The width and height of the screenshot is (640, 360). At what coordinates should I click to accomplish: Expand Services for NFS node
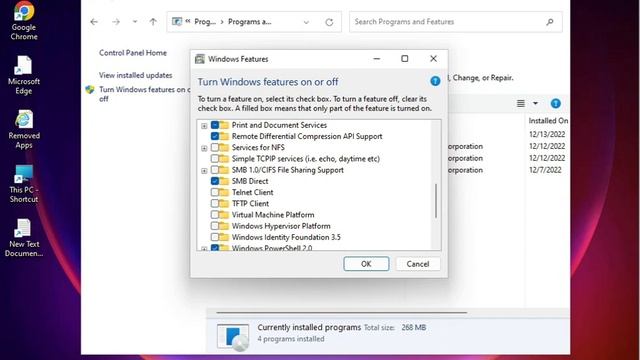204,148
